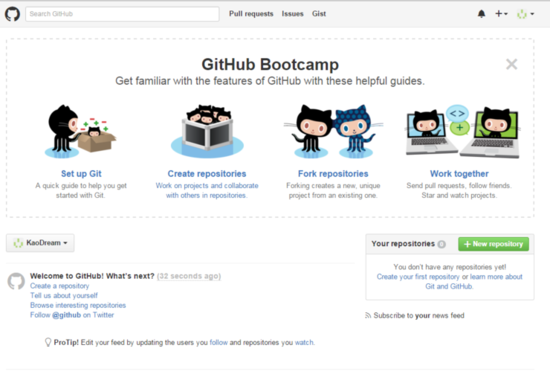Open the Set up Git guide link

[x=81, y=174]
